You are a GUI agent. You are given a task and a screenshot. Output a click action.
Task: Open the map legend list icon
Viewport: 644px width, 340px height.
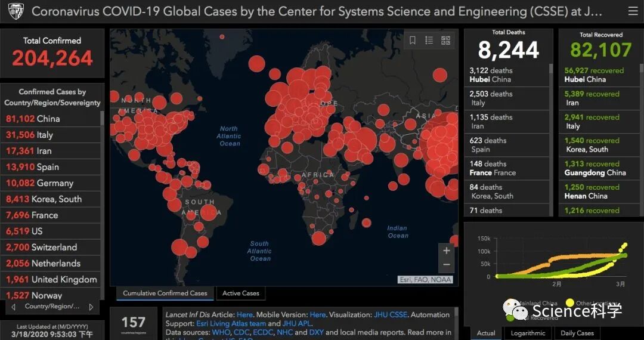pos(429,40)
